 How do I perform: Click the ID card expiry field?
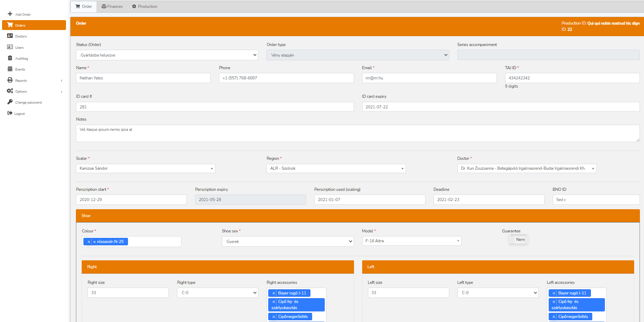click(501, 107)
